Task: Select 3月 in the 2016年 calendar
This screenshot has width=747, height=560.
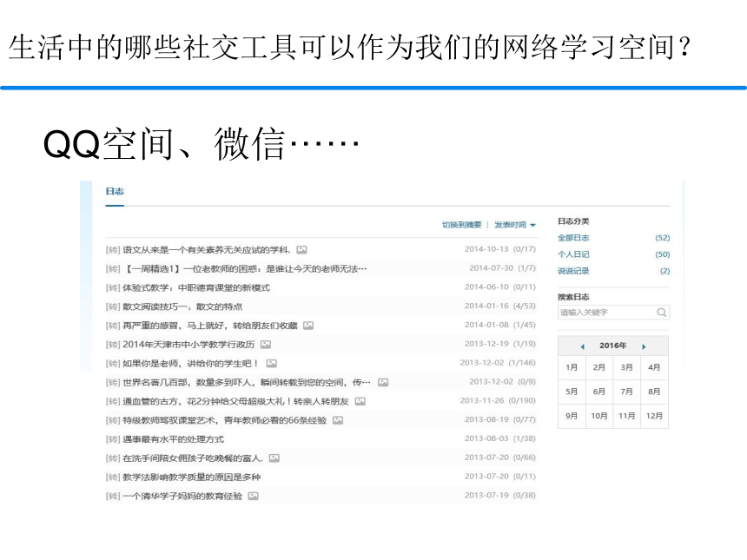Action: tap(627, 367)
